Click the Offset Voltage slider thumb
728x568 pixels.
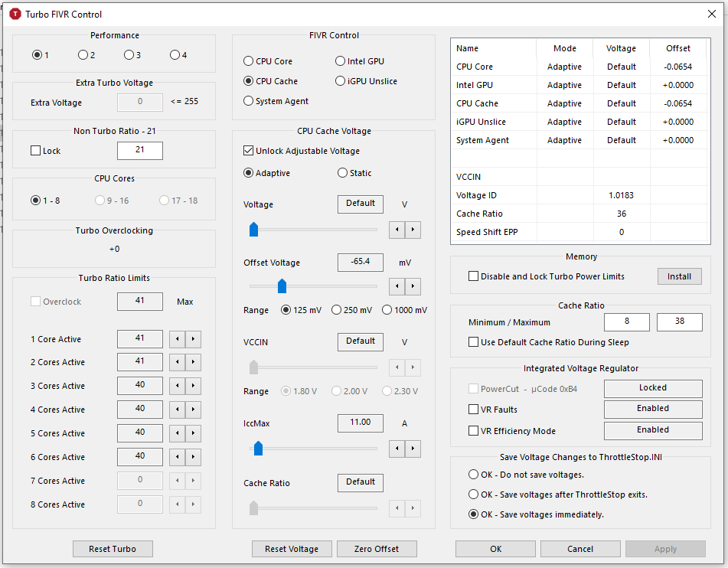282,286
